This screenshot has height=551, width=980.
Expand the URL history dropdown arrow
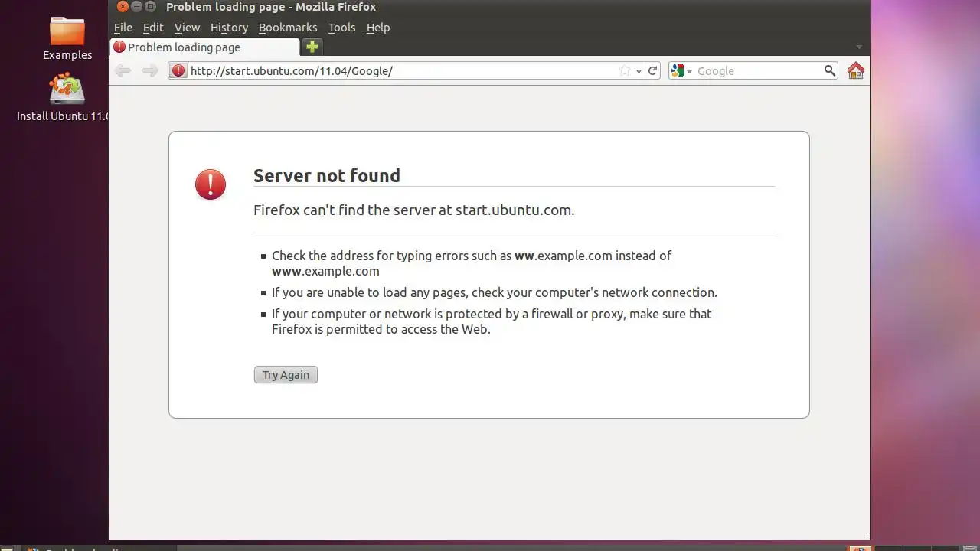pyautogui.click(x=639, y=71)
